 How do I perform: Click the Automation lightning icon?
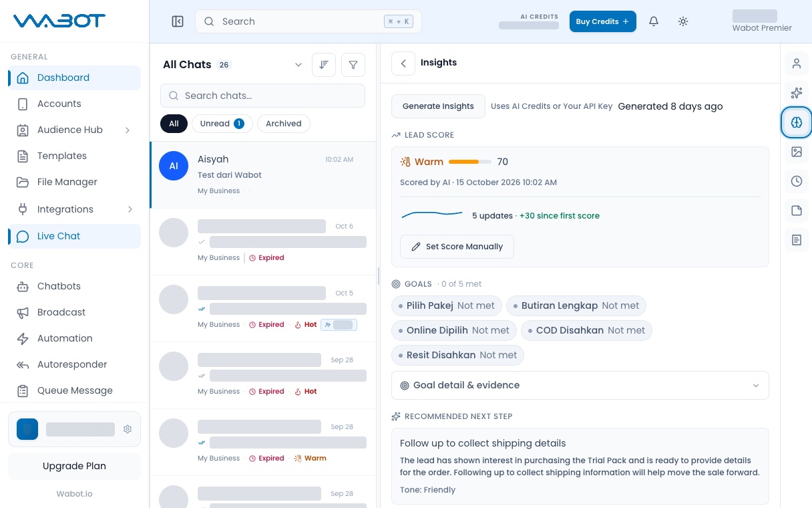coord(23,338)
